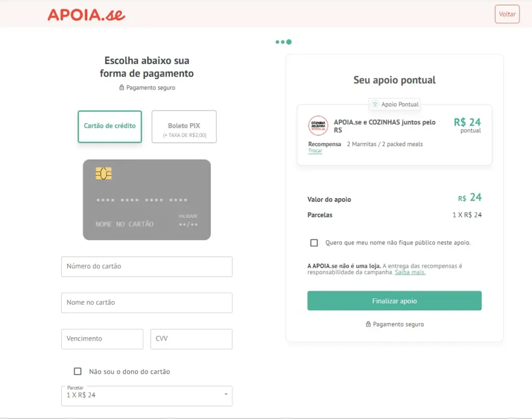Image resolution: width=532 pixels, height=419 pixels.
Task: Click the lock icon under payment heading
Action: (x=122, y=88)
